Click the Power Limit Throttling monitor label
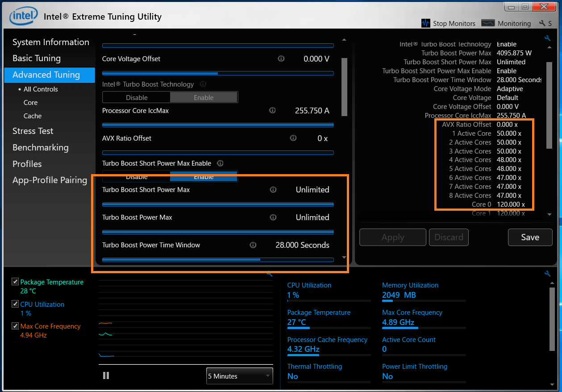The width and height of the screenshot is (562, 392). tap(415, 367)
